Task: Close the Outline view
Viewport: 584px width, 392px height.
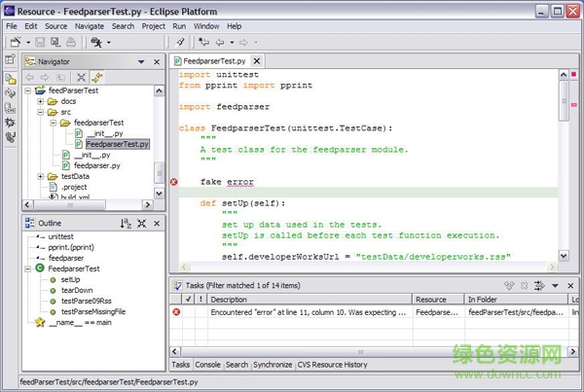Action: click(x=157, y=224)
